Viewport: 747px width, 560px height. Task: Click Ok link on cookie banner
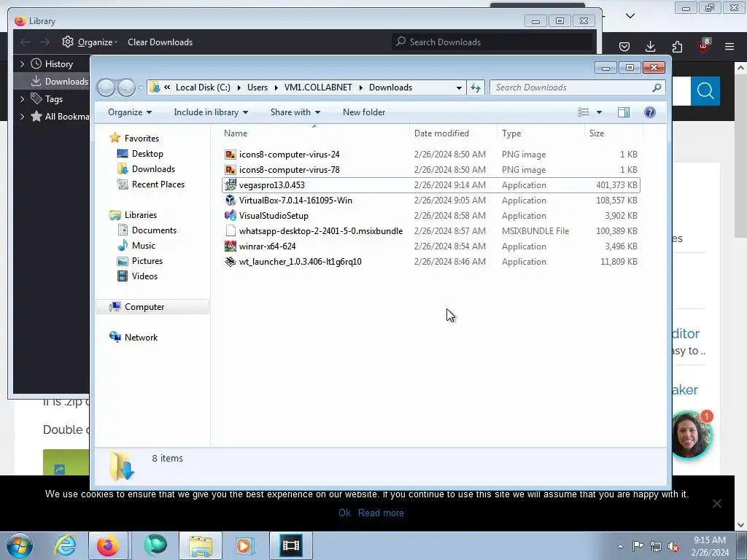pos(344,513)
